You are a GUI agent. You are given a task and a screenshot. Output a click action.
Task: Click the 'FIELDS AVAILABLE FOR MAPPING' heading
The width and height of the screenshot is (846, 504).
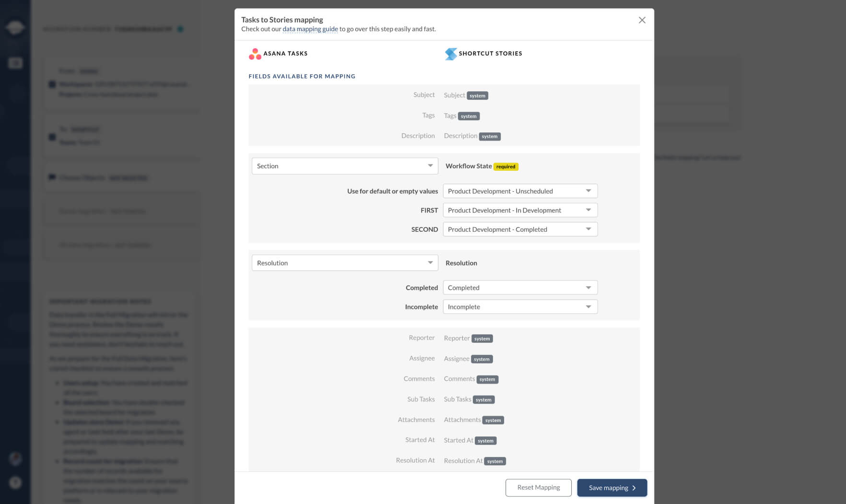pos(302,76)
